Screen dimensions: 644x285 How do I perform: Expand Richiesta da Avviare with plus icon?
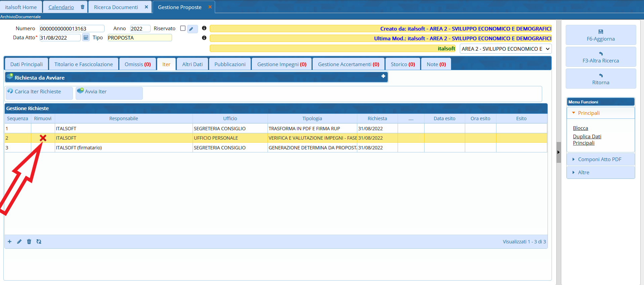(x=383, y=77)
